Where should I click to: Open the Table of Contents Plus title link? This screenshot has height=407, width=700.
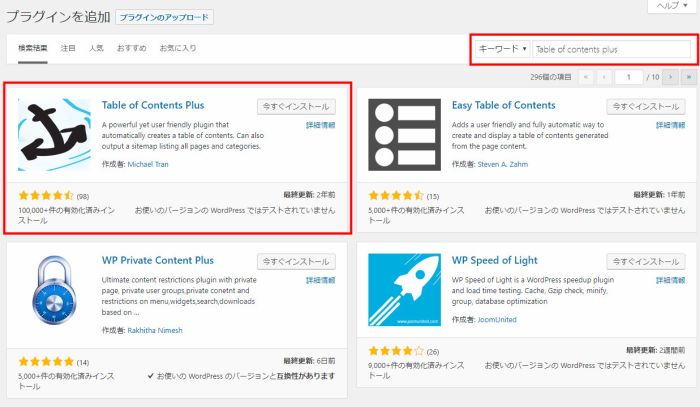(153, 105)
